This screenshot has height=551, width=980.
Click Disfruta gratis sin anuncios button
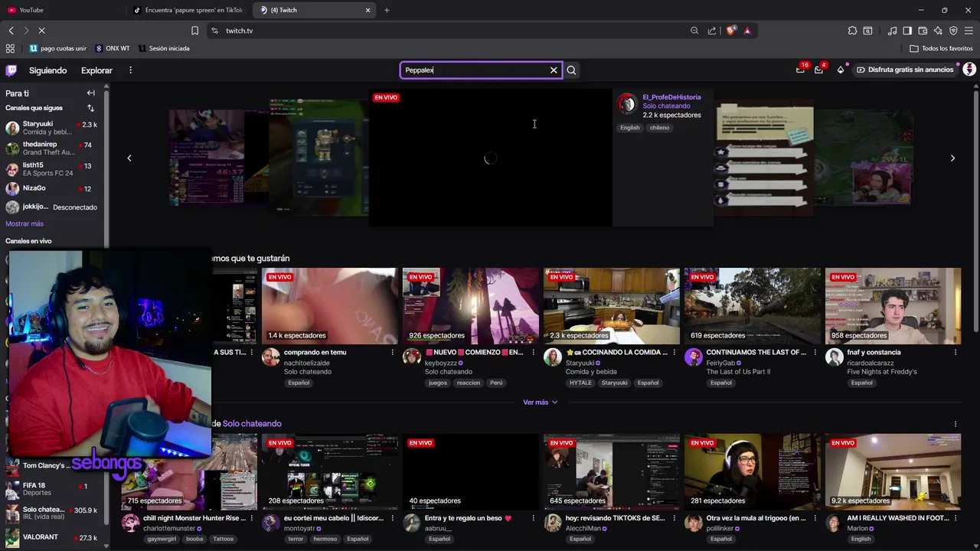[904, 70]
